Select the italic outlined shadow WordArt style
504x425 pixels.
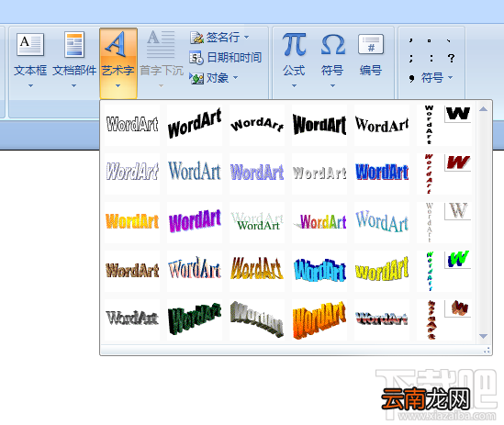(x=132, y=173)
